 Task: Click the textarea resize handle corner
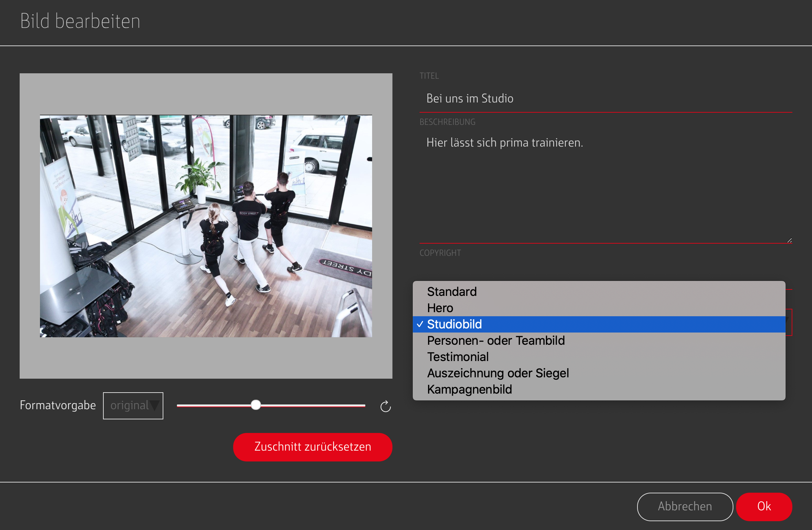tap(789, 241)
